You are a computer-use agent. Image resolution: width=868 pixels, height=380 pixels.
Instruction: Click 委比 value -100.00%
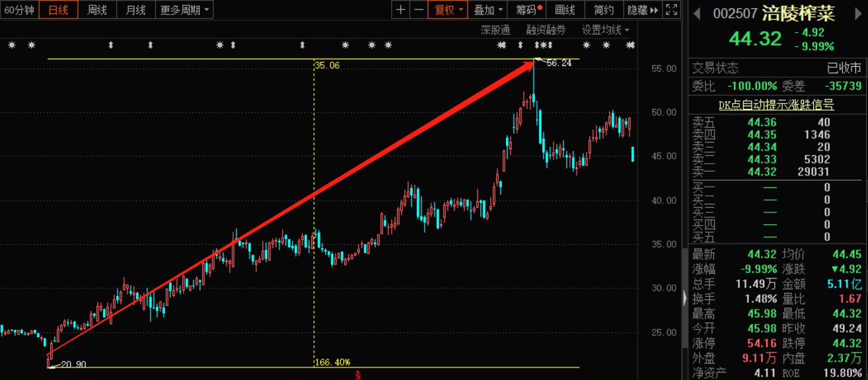pyautogui.click(x=752, y=86)
